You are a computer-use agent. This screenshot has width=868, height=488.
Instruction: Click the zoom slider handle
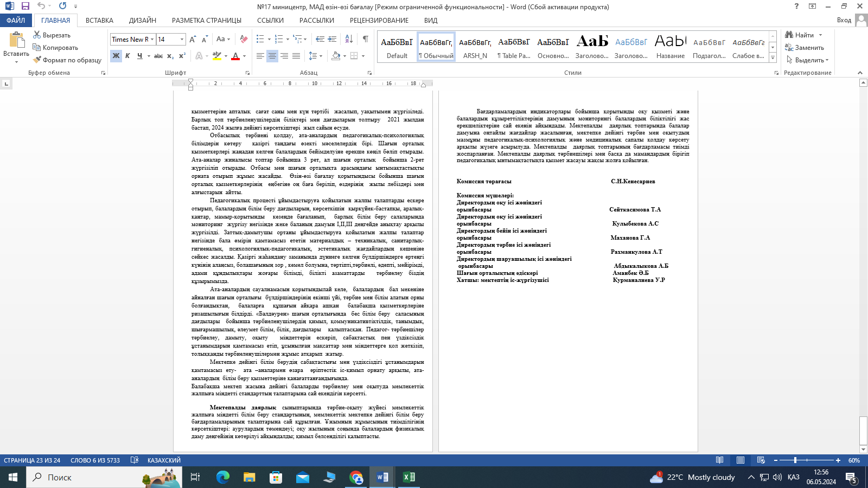(795, 460)
